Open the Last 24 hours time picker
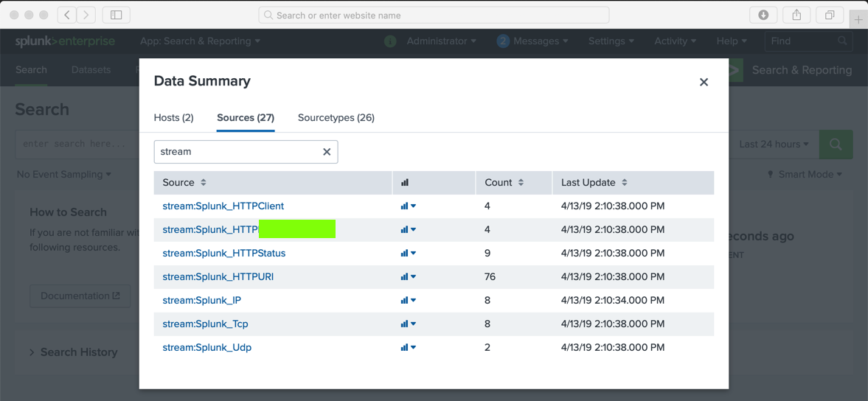 coord(774,144)
